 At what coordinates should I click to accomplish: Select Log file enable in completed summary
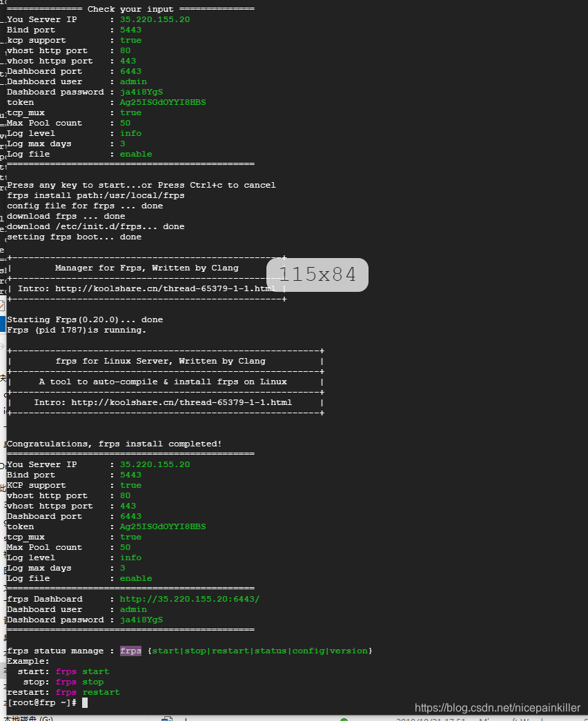pos(136,578)
